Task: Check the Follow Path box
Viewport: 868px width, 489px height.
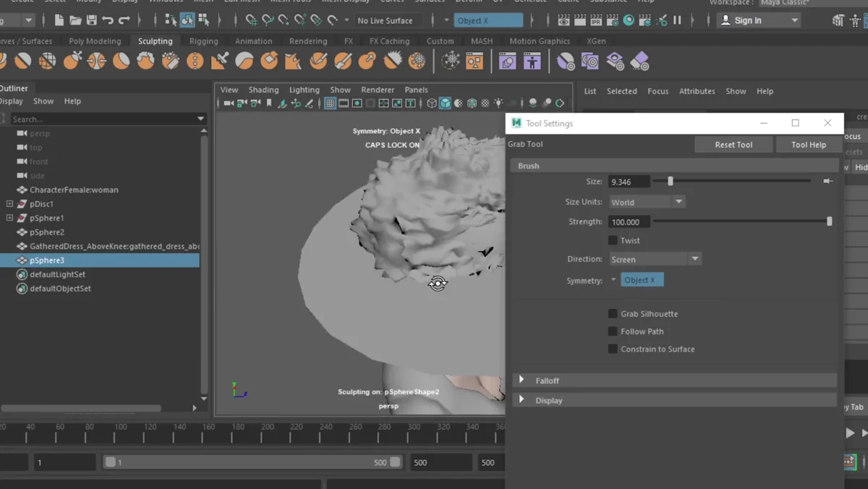Action: coord(613,331)
